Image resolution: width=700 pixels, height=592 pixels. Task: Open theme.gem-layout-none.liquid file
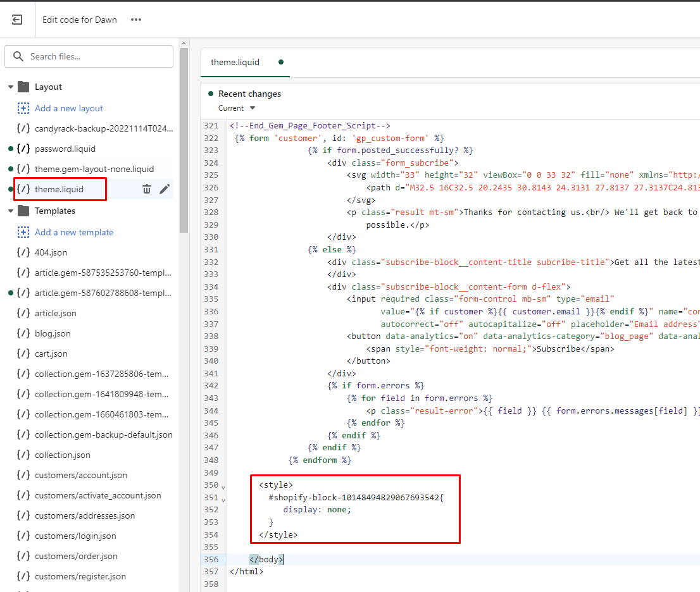[x=94, y=169]
